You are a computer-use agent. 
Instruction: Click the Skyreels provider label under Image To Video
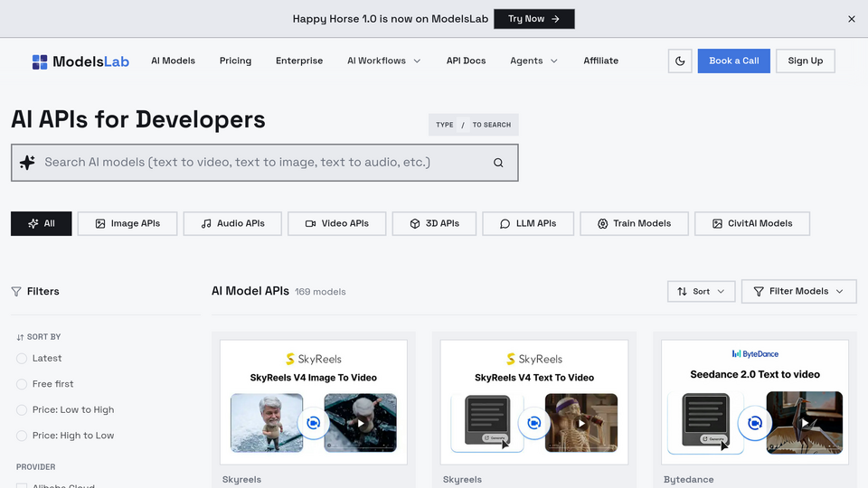[241, 480]
